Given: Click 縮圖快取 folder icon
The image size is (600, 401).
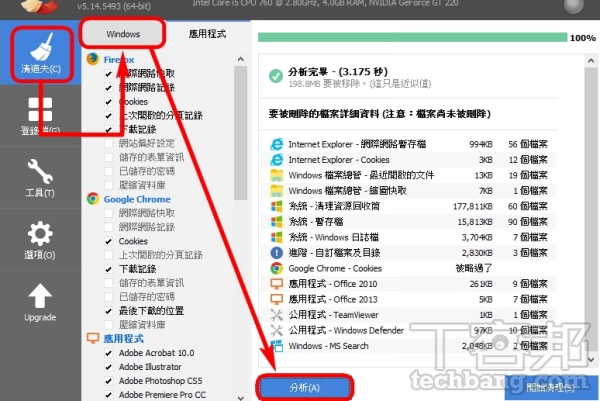Looking at the screenshot, I should pos(276,191).
